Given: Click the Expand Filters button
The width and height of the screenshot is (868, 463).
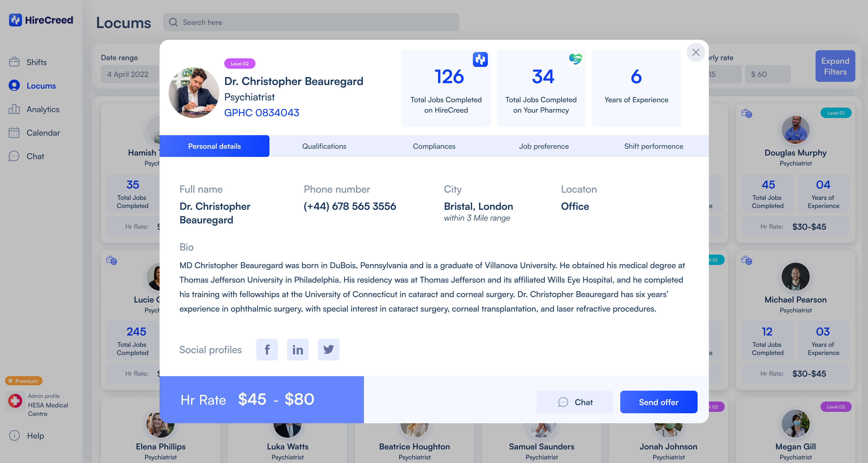Looking at the screenshot, I should click(x=835, y=66).
